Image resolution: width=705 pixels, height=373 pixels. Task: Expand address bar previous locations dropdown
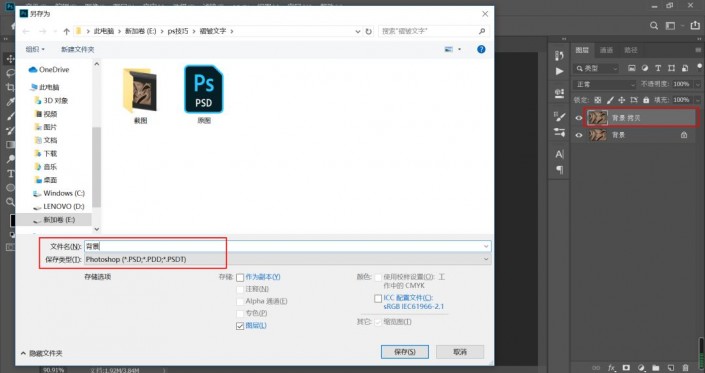358,31
